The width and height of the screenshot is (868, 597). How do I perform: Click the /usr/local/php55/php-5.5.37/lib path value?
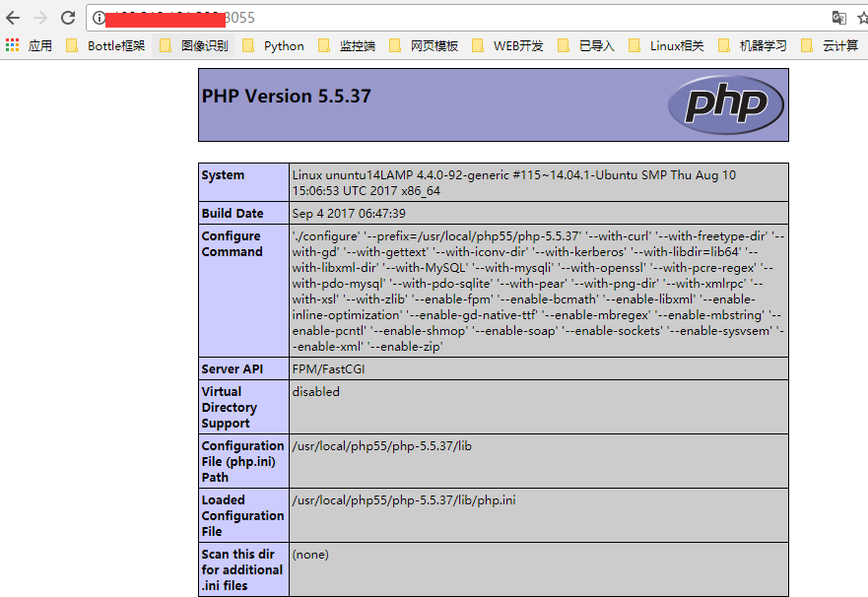click(x=382, y=446)
